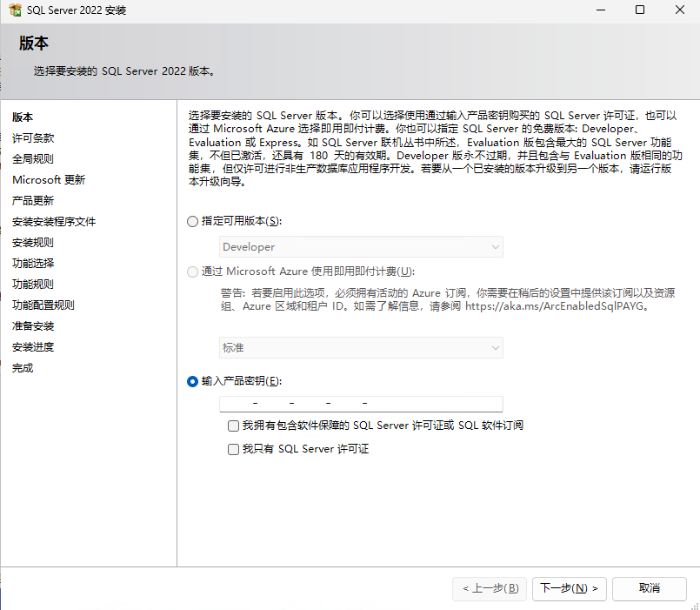The image size is (700, 610).
Task: Open the Developer edition dropdown
Action: [361, 246]
